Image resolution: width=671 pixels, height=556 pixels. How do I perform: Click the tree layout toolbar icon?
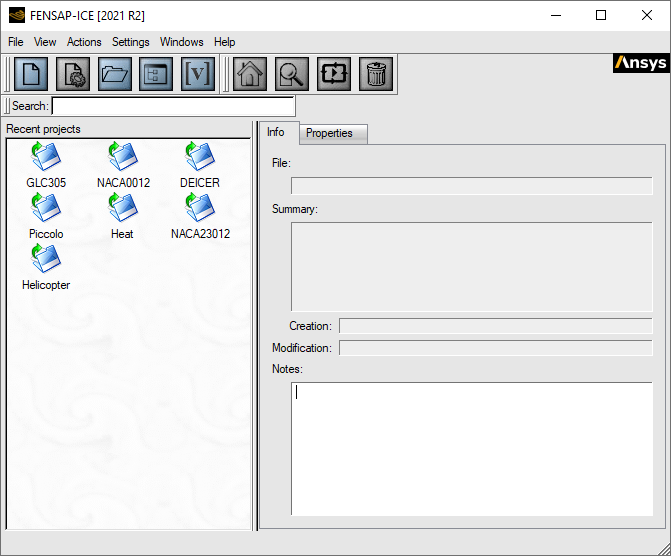(156, 75)
